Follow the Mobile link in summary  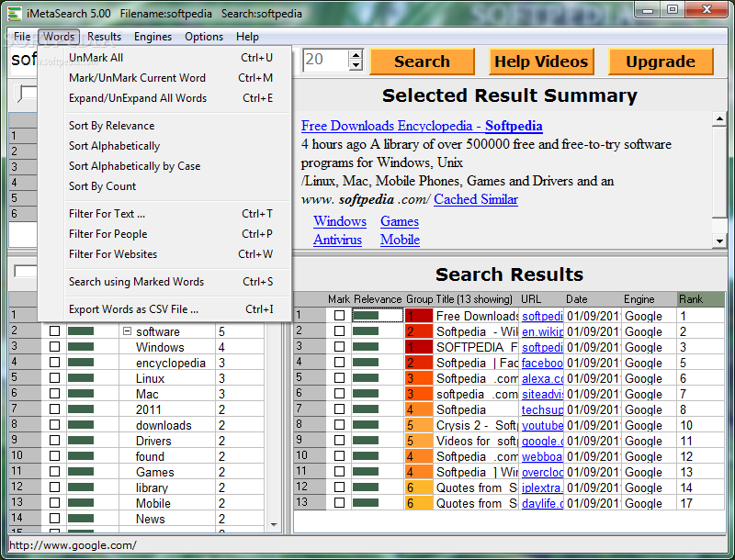click(x=400, y=240)
